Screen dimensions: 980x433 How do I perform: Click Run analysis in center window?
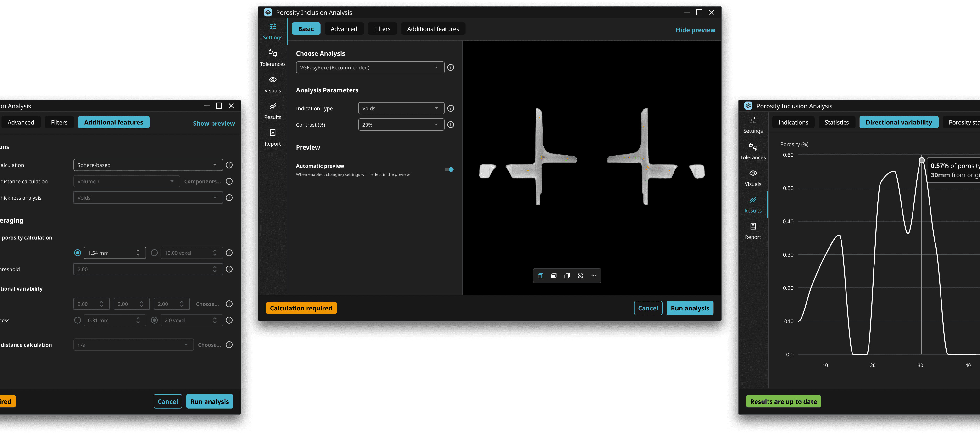pyautogui.click(x=689, y=308)
